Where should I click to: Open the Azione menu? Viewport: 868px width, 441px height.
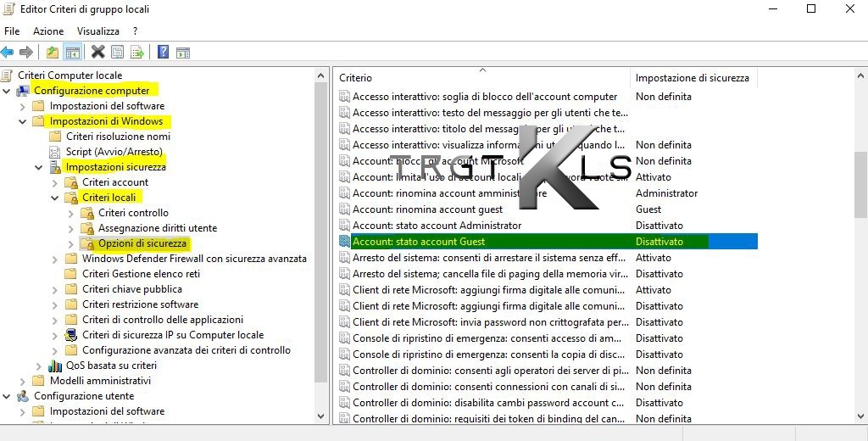(x=48, y=31)
